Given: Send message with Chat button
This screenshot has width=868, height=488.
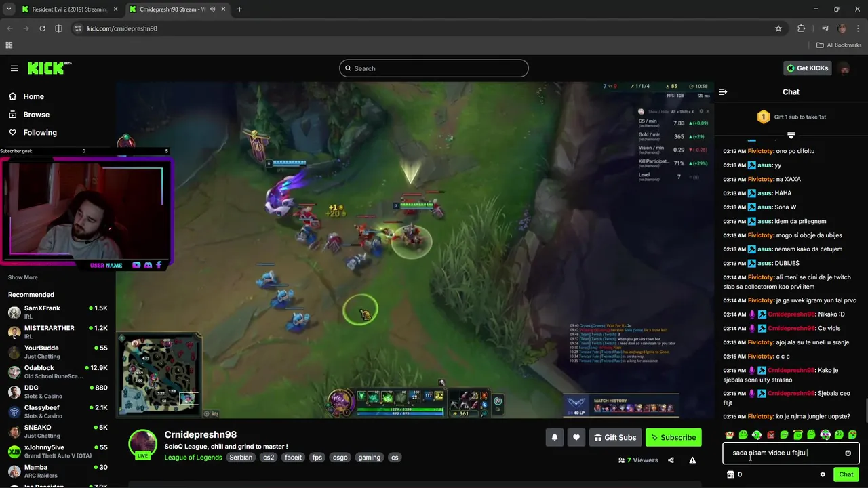Looking at the screenshot, I should click(x=846, y=474).
